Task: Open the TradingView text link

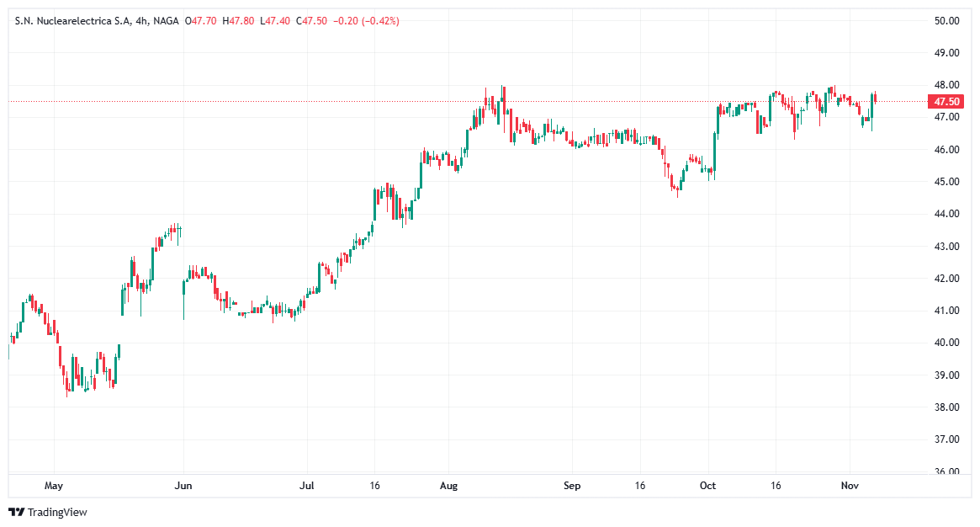Action: 57,512
